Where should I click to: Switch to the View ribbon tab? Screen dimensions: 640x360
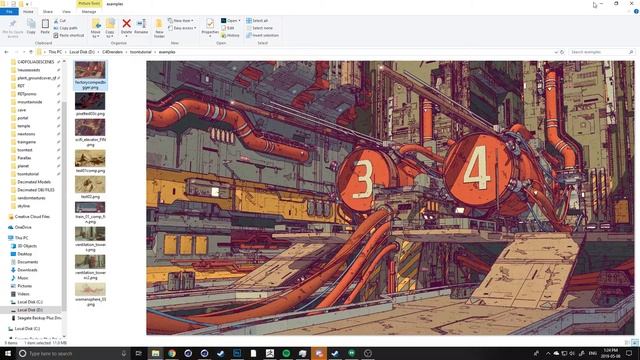[x=66, y=12]
